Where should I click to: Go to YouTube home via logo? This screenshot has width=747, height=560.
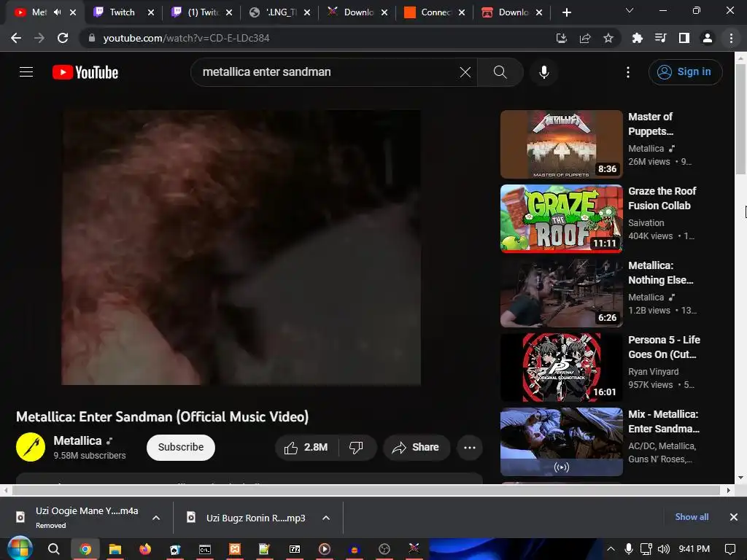click(85, 72)
